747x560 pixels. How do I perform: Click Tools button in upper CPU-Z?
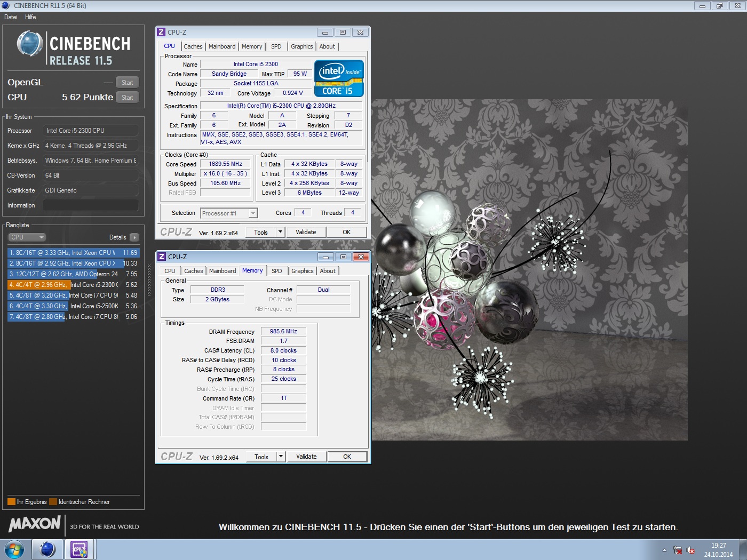(261, 232)
